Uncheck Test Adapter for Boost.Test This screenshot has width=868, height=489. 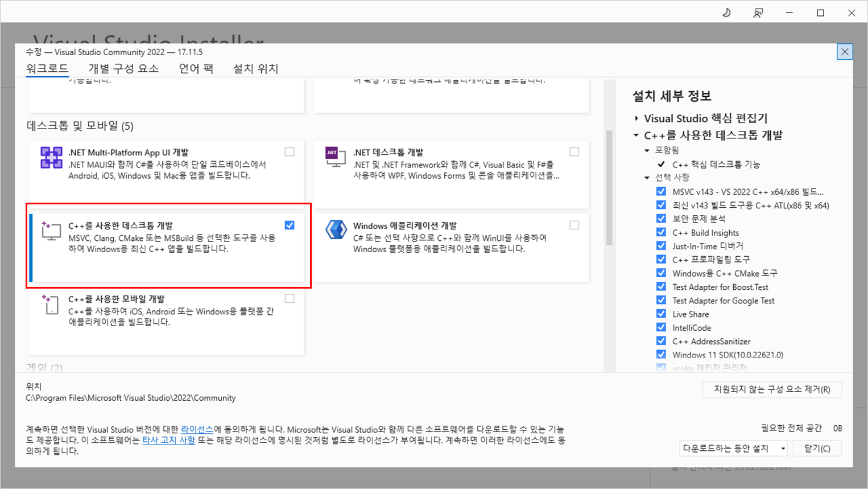point(661,286)
